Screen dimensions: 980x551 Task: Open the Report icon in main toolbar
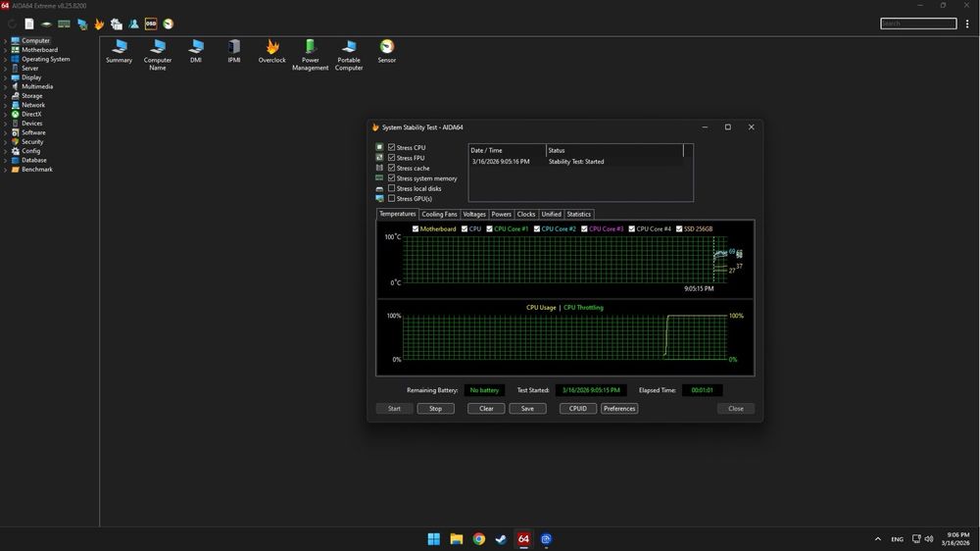29,24
